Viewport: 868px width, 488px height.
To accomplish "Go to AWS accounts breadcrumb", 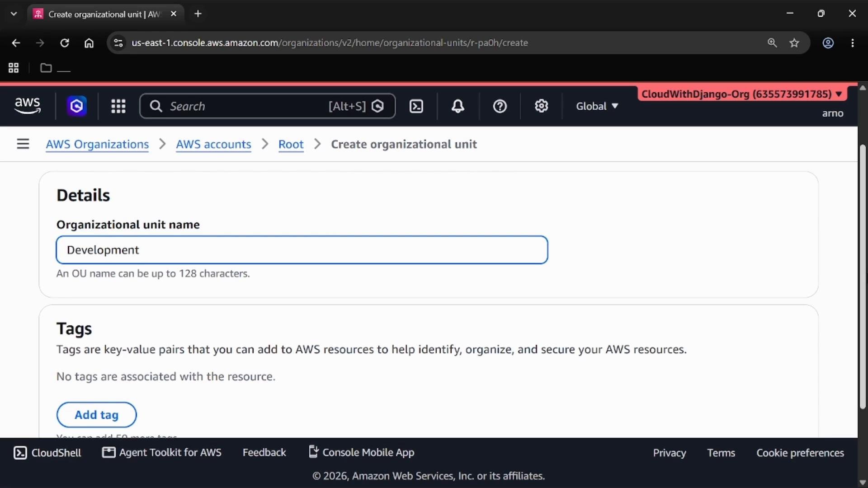I will tap(213, 144).
